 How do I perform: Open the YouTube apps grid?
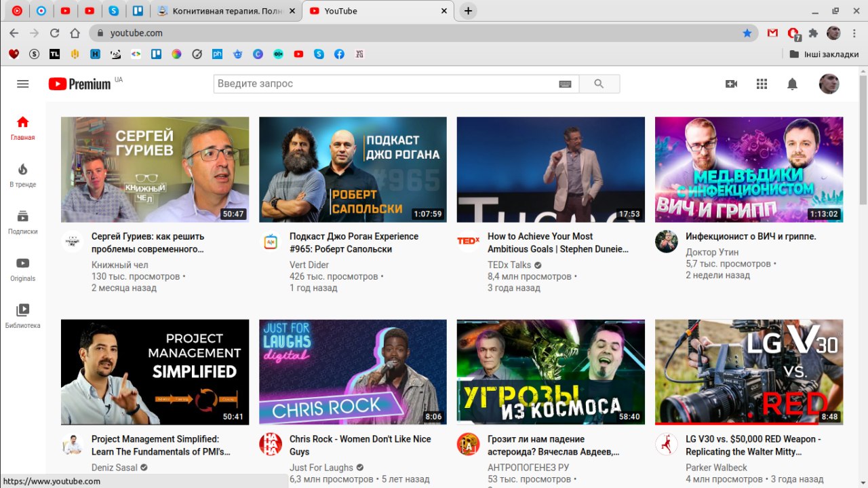click(762, 83)
